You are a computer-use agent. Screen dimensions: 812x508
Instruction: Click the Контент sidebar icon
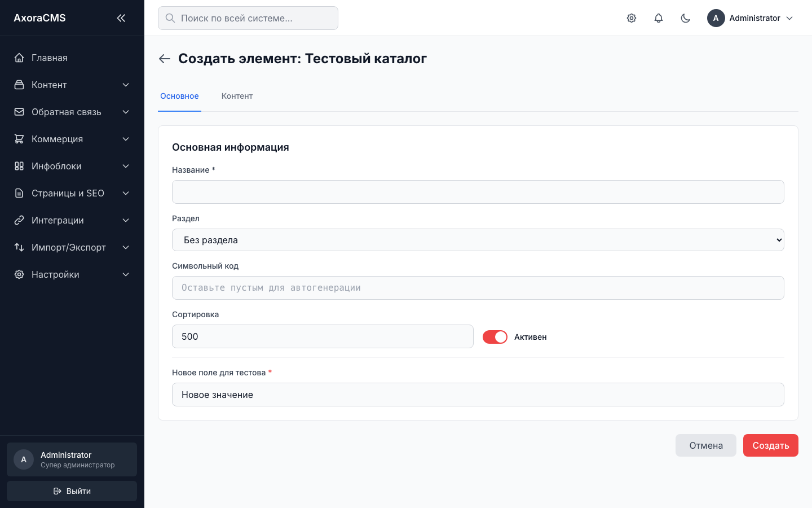click(x=19, y=85)
